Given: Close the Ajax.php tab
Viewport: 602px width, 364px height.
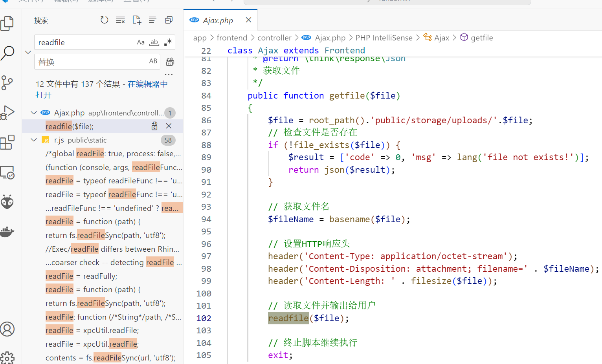Looking at the screenshot, I should [x=248, y=20].
